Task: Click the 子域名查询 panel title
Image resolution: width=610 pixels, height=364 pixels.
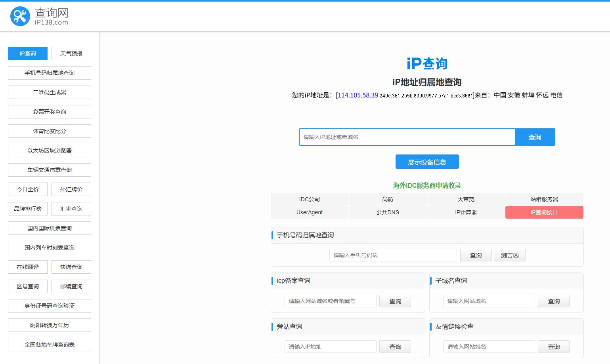Action: [x=451, y=281]
